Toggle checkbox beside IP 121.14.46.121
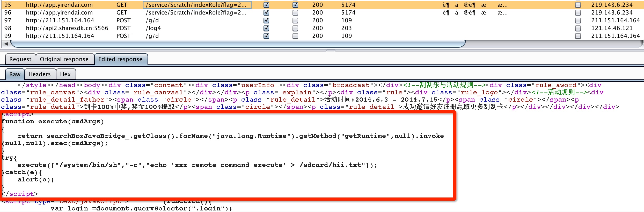 pos(578,28)
